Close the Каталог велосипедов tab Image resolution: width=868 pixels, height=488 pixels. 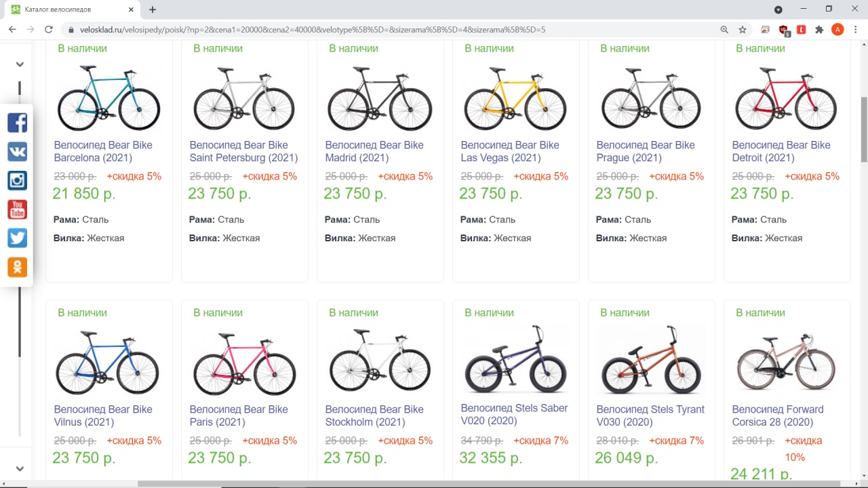click(130, 9)
